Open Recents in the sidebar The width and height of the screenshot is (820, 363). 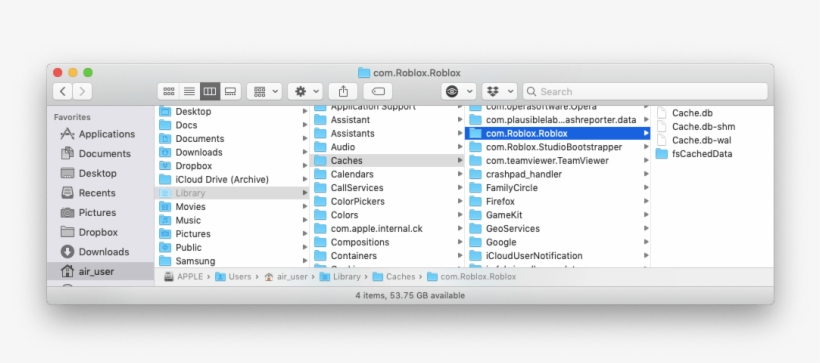(101, 193)
